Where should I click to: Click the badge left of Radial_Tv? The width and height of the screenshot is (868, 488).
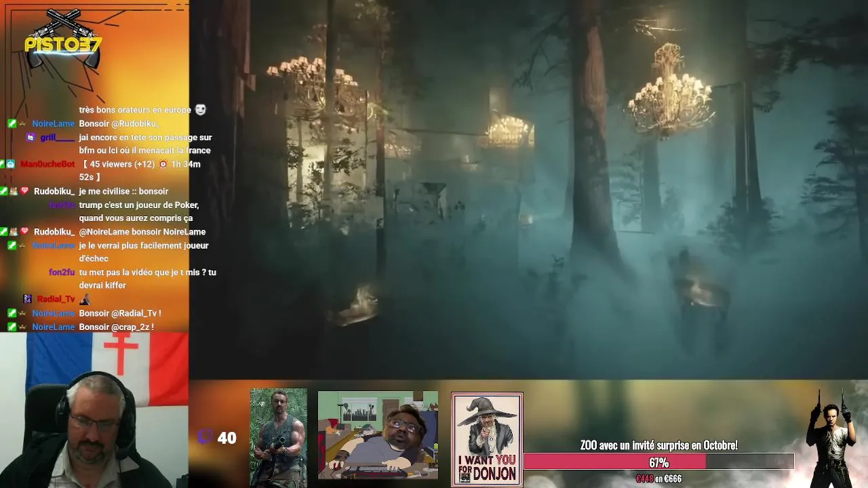[27, 299]
